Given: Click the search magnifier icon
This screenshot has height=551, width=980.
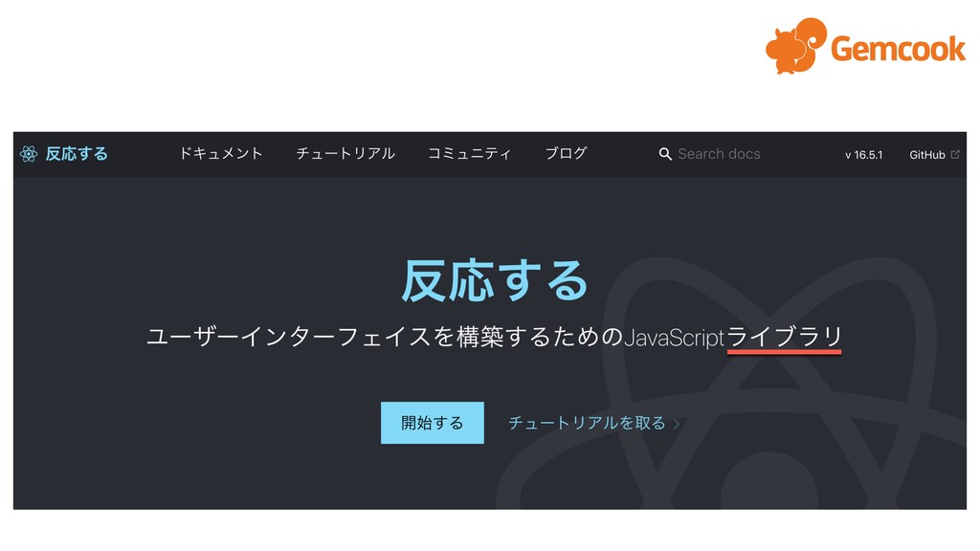Looking at the screenshot, I should tap(665, 154).
